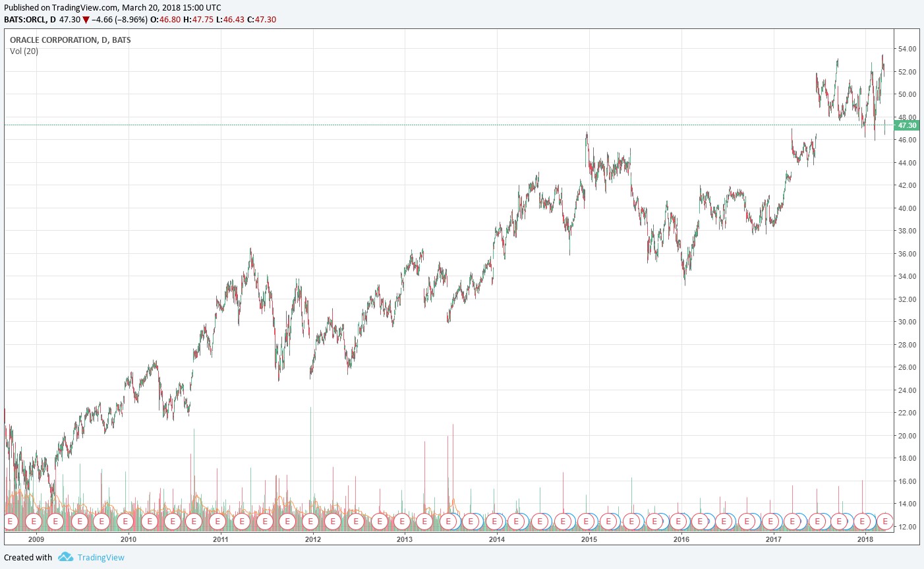Image resolution: width=924 pixels, height=569 pixels.
Task: Click the 2017 year label on time axis
Action: (x=773, y=539)
